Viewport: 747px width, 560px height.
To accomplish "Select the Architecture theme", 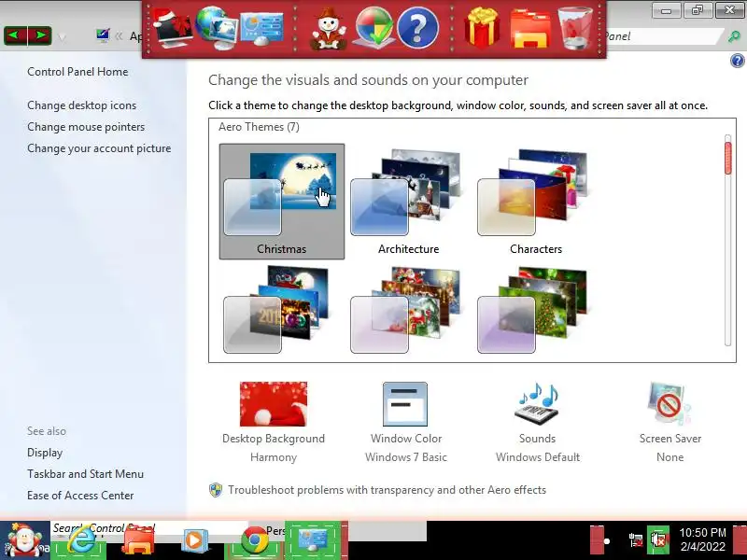I will 408,202.
